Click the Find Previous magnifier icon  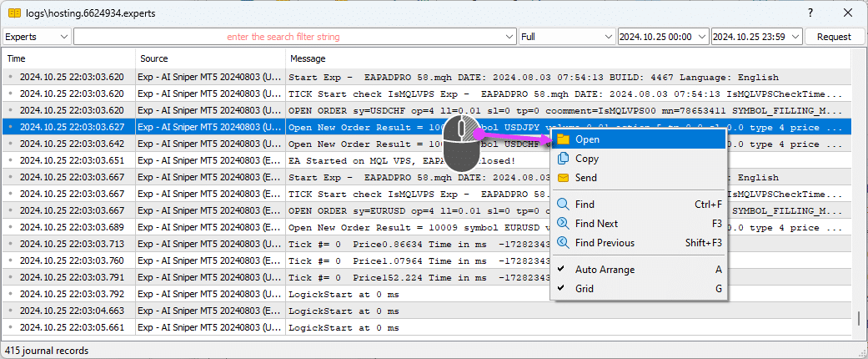[563, 243]
